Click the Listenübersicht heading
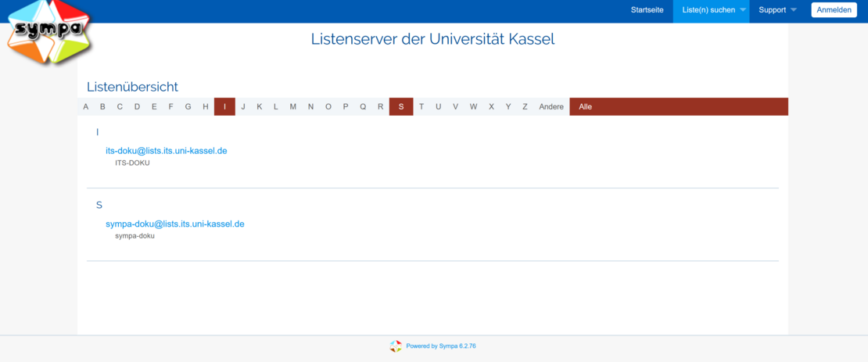The height and width of the screenshot is (362, 868). tap(132, 87)
